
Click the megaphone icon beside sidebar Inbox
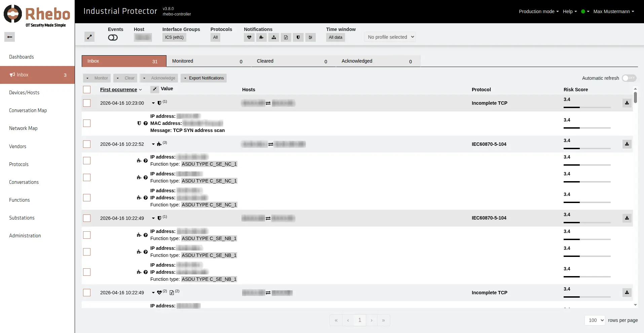click(12, 75)
